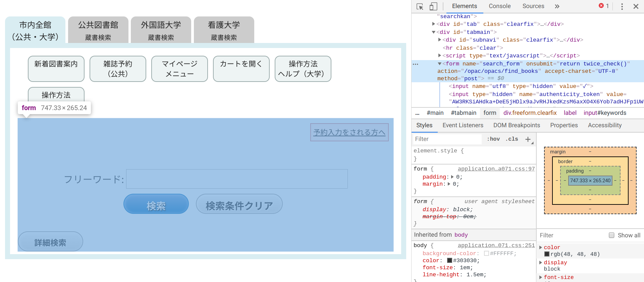Select div.freeform.clearfix in the breadcrumb
644x282 pixels.
coord(530,113)
